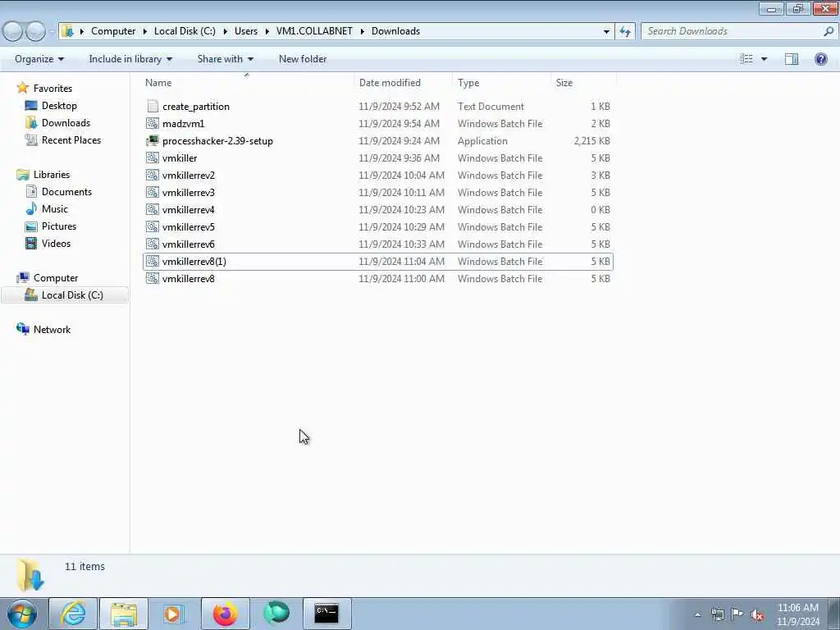Select the madzvm1 batch file icon
The height and width of the screenshot is (630, 840).
coord(153,123)
